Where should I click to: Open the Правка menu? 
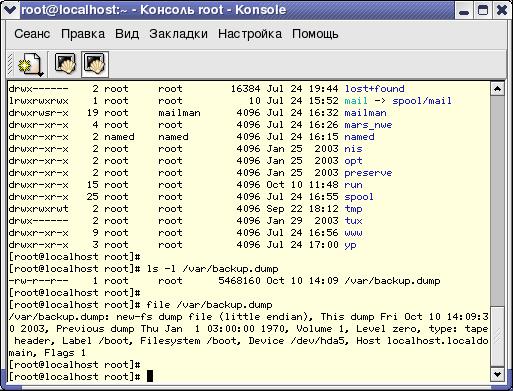(x=83, y=34)
